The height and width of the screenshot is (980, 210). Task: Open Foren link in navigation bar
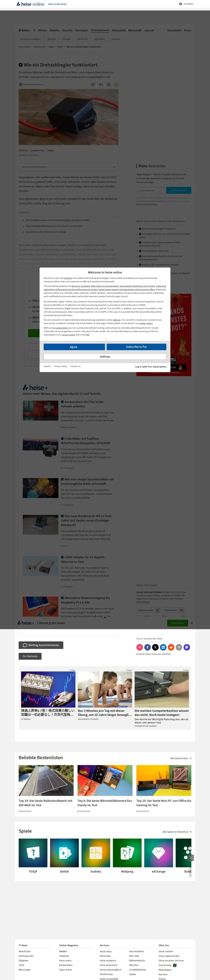tap(188, 30)
